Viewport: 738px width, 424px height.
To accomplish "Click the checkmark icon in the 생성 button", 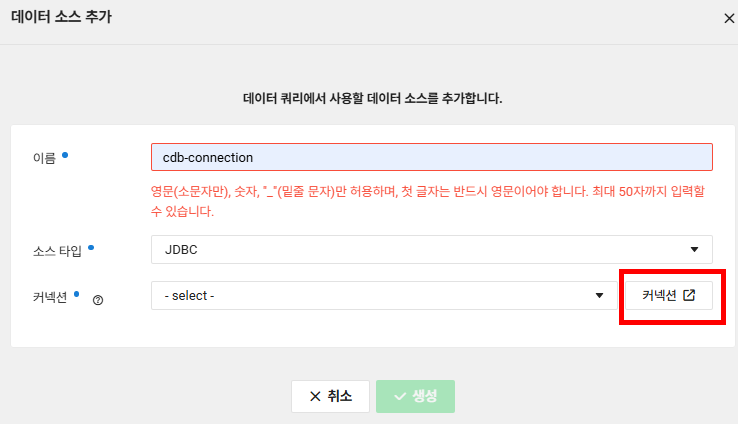I will (x=400, y=397).
